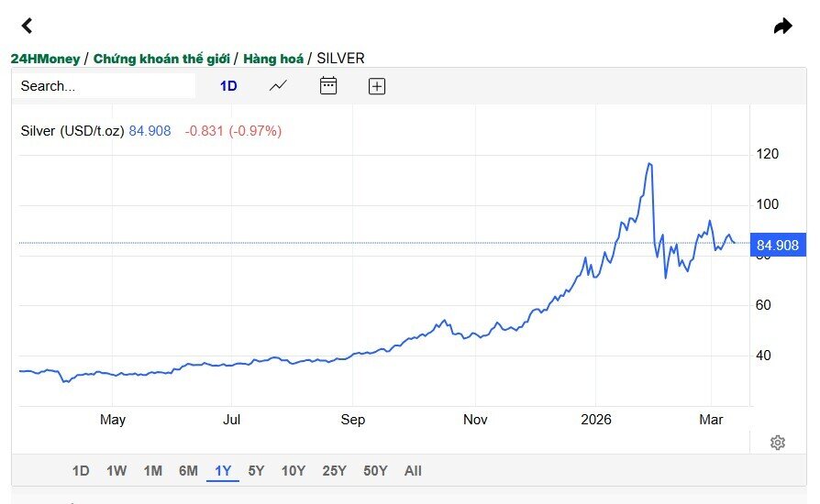Open the calendar date range icon
Image resolution: width=820 pixels, height=504 pixels.
(x=328, y=85)
